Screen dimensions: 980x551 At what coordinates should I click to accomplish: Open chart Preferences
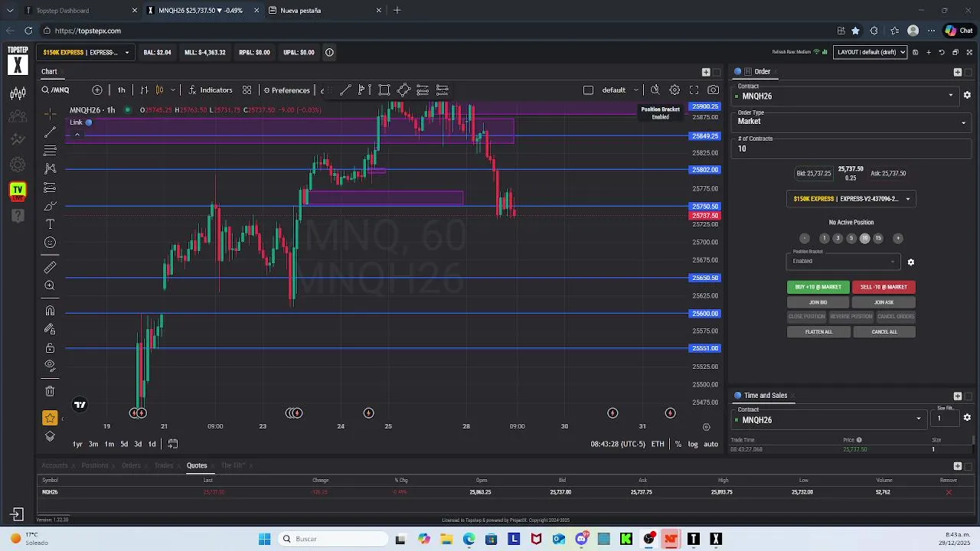click(x=286, y=90)
